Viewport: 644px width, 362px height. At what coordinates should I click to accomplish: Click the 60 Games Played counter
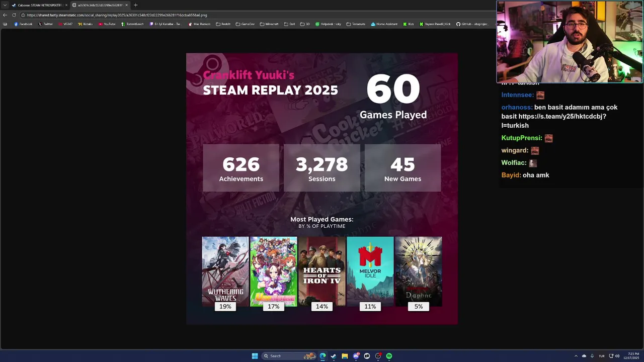coord(393,98)
